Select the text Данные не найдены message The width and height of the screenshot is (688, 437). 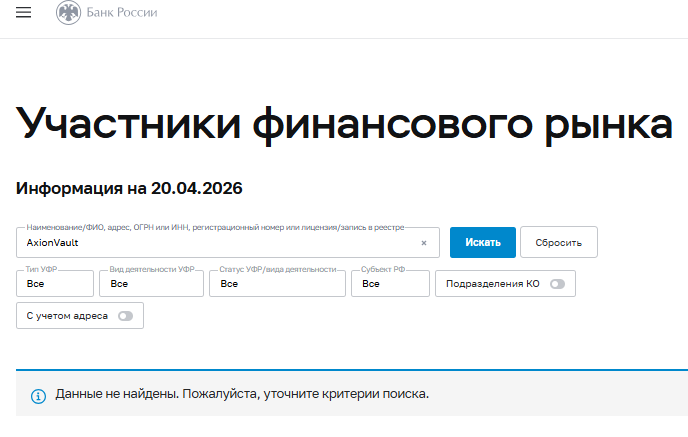(242, 394)
